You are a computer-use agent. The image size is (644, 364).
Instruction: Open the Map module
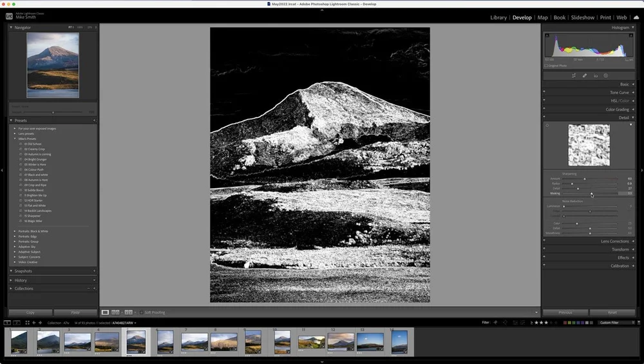point(542,17)
